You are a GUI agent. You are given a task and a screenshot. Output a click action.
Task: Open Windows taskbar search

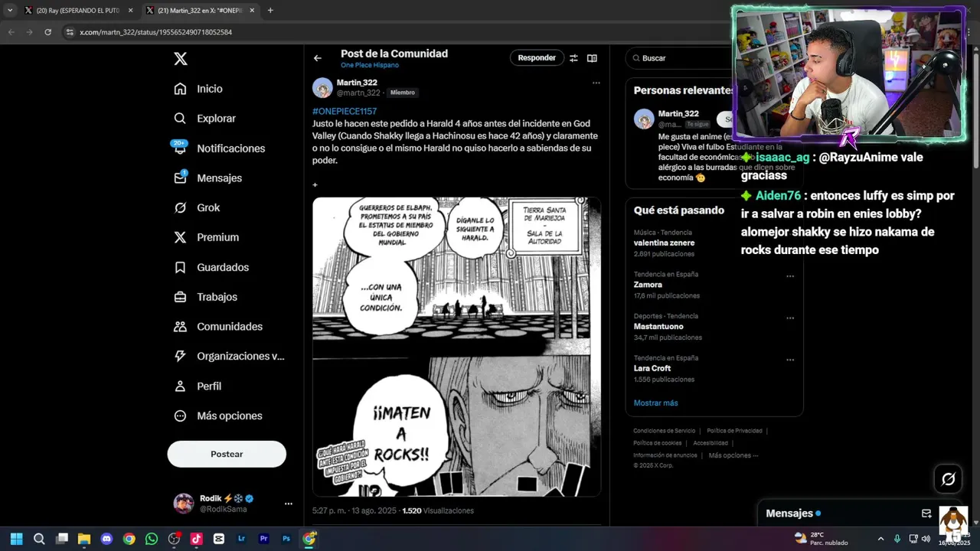pos(39,539)
